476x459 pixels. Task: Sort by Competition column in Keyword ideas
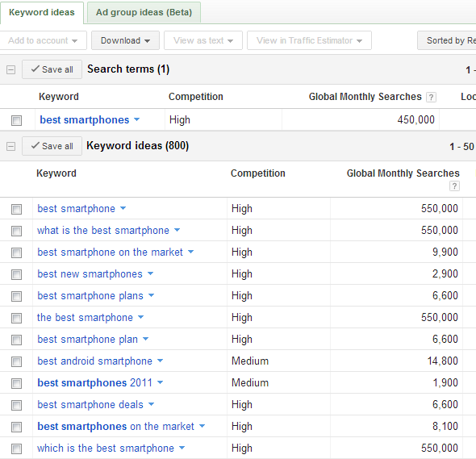257,173
